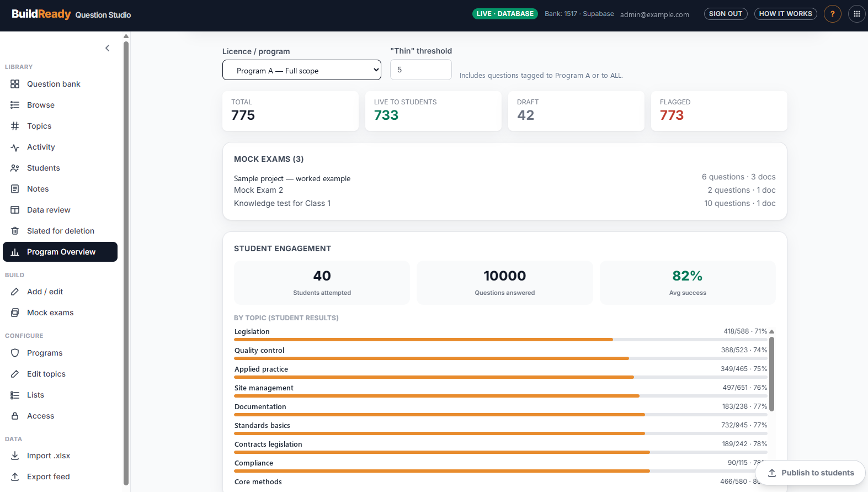
Task: Click the Slated for deletion trash icon
Action: [x=15, y=231]
